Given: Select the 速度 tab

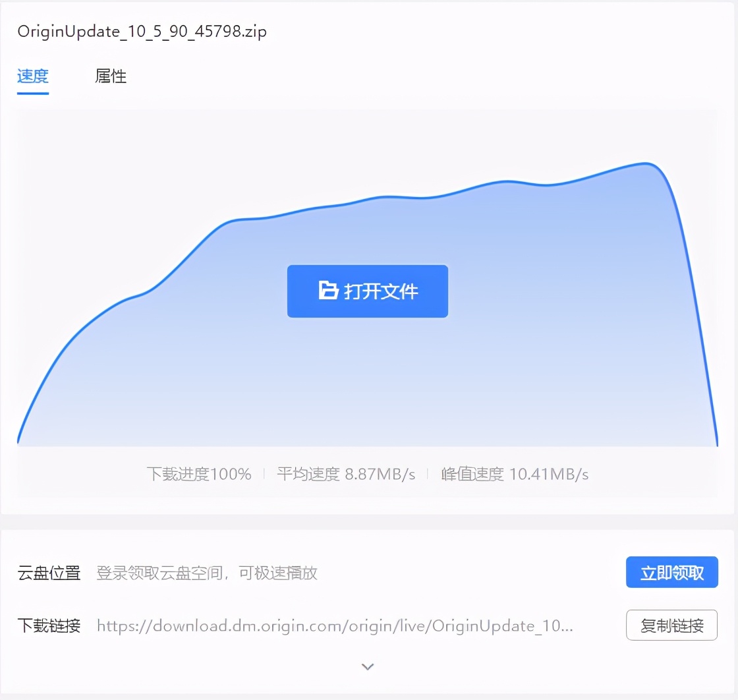Looking at the screenshot, I should [x=32, y=76].
